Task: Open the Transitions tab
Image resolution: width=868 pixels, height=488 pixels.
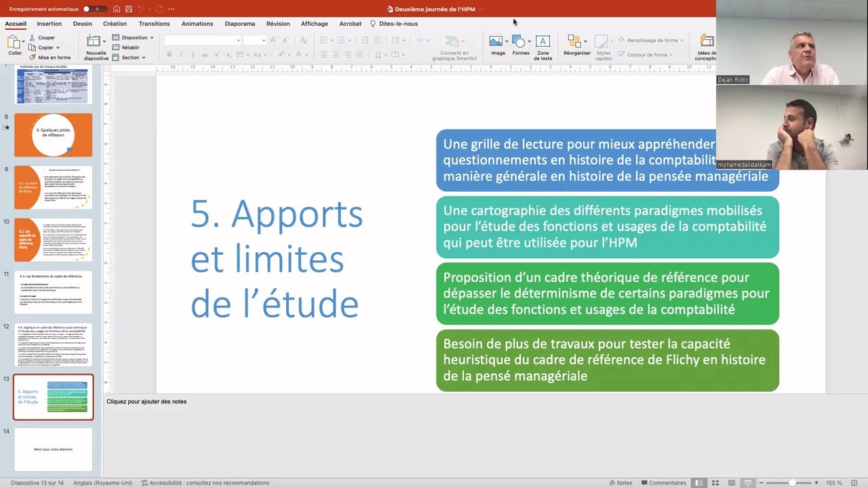Action: click(154, 24)
